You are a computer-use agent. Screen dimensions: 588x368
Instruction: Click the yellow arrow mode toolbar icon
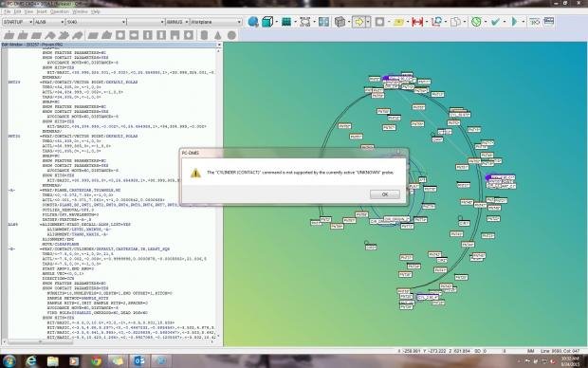(x=358, y=22)
